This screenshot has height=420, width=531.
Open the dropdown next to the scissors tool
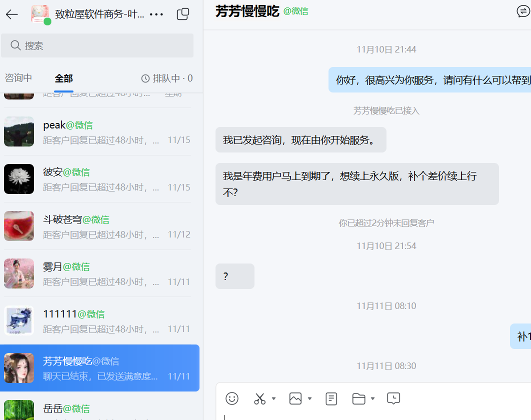(272, 399)
